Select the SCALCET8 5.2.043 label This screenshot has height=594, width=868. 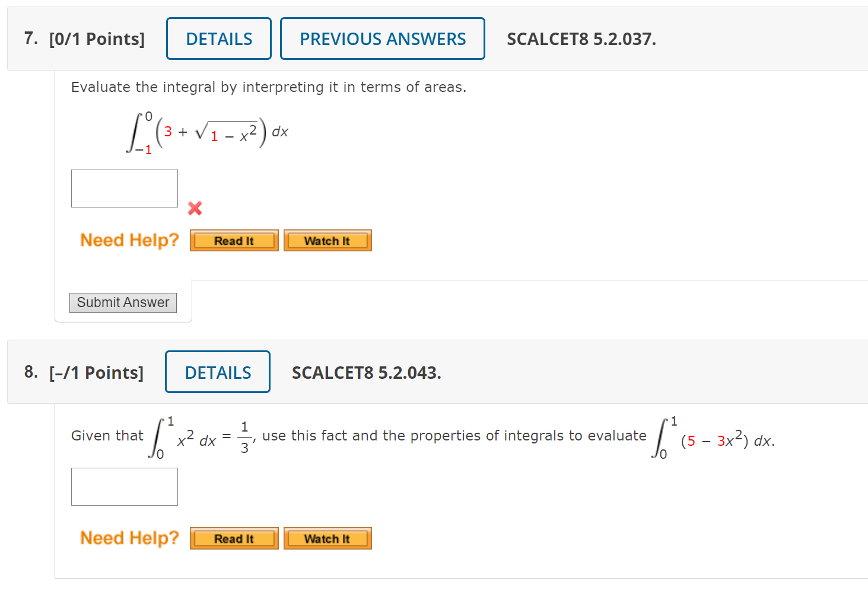[366, 372]
